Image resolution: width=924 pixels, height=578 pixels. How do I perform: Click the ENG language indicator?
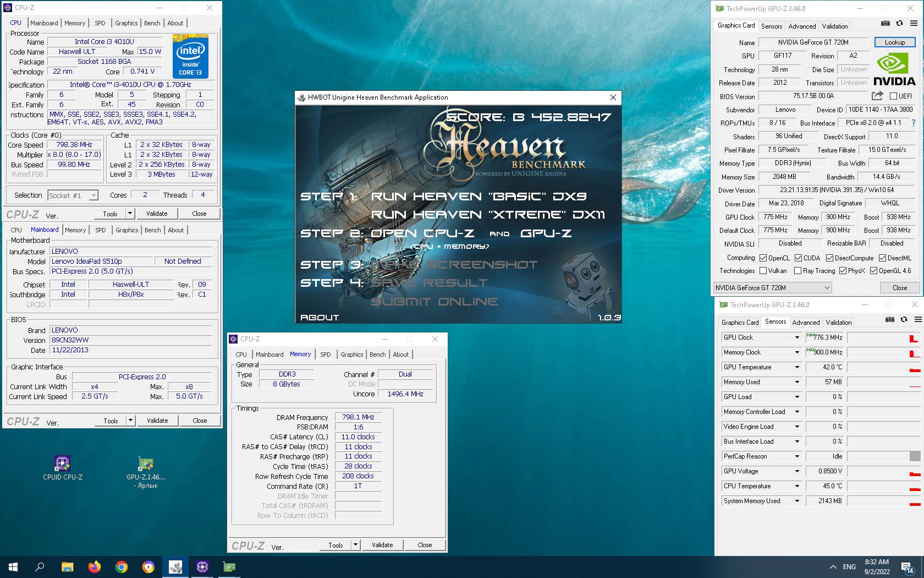click(x=849, y=566)
